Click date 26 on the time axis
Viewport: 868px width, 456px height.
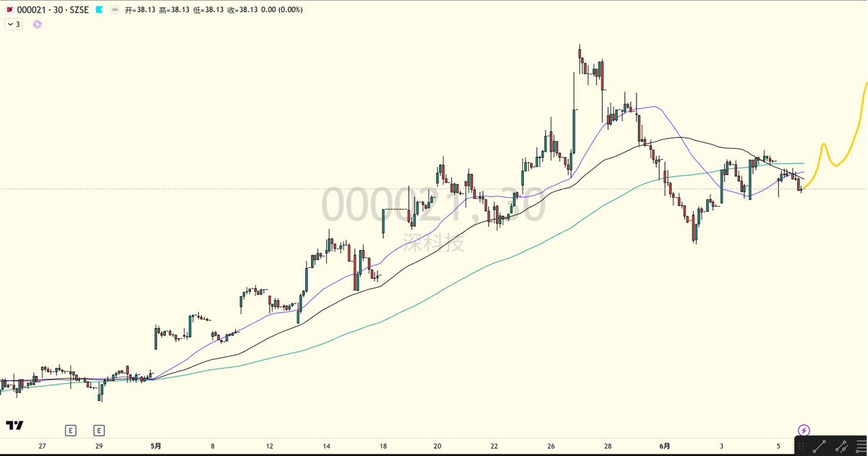[x=551, y=447]
